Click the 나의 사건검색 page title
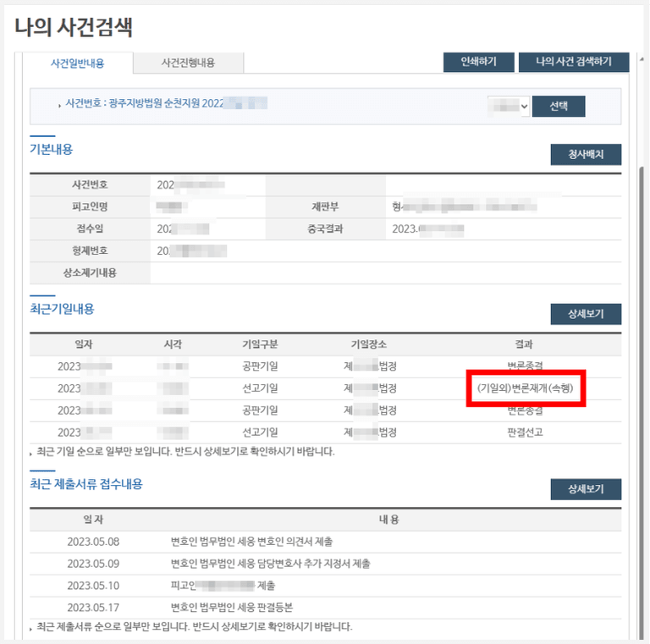 coord(73,26)
